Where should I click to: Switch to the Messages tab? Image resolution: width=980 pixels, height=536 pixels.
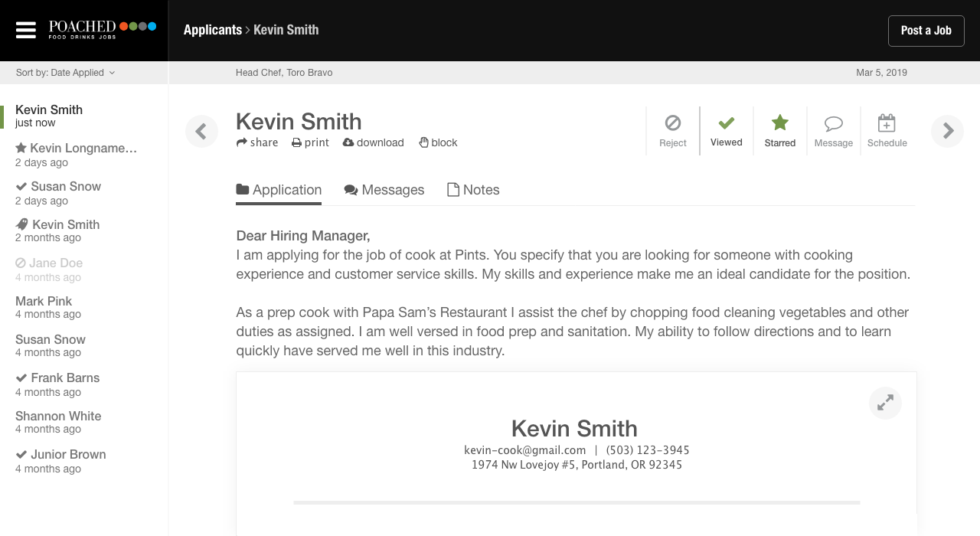click(384, 190)
